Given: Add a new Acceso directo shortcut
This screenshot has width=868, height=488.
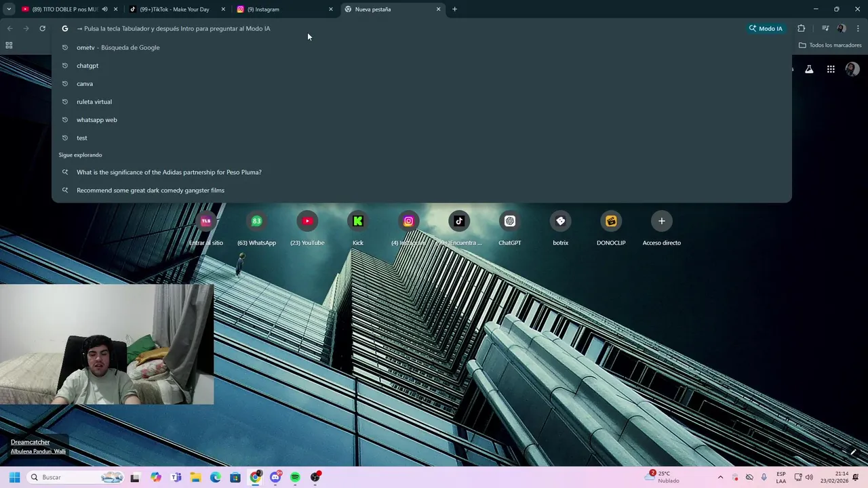Looking at the screenshot, I should coord(662,228).
